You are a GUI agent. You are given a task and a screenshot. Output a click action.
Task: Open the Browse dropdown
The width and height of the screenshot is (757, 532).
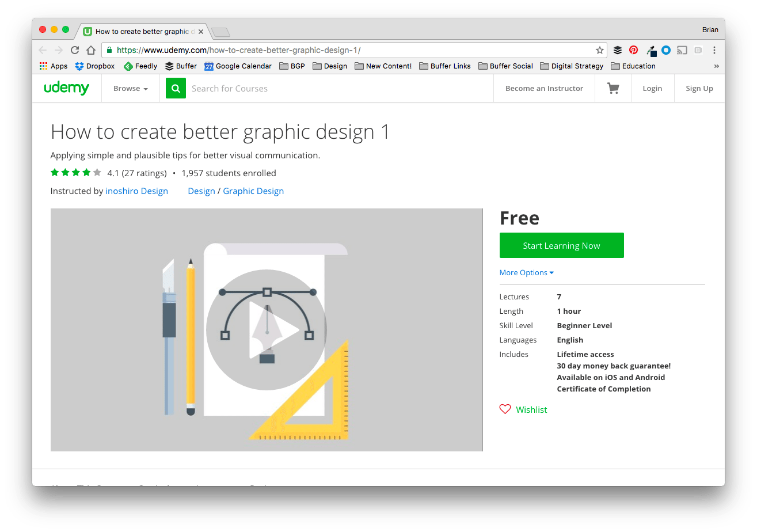[x=130, y=88]
